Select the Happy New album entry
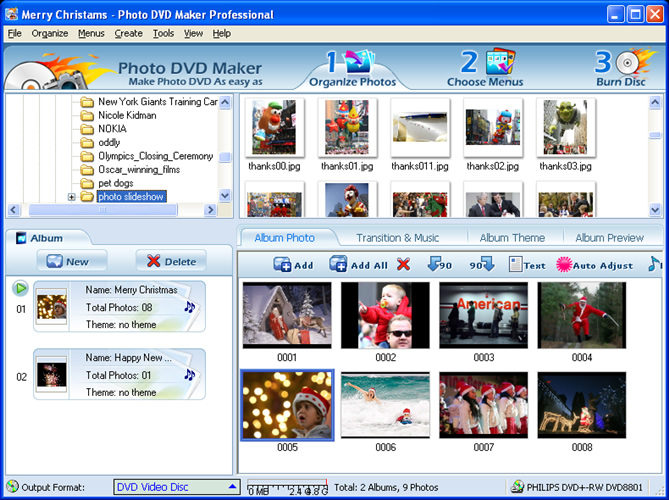The height and width of the screenshot is (500, 669). tap(119, 374)
